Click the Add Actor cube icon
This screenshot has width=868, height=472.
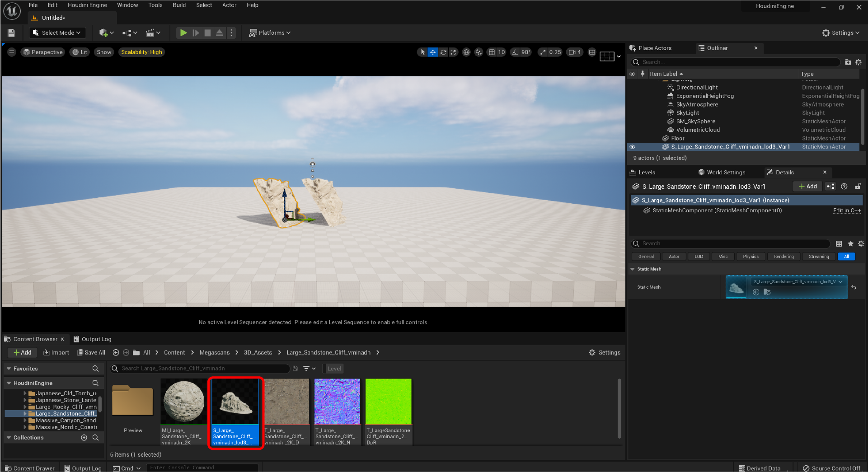pos(103,33)
